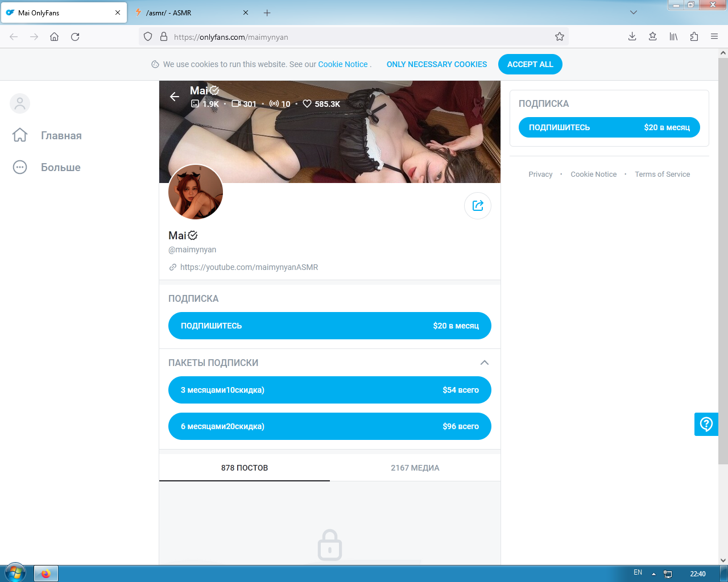Open the Cookie Notice link in the banner
728x582 pixels.
[343, 64]
